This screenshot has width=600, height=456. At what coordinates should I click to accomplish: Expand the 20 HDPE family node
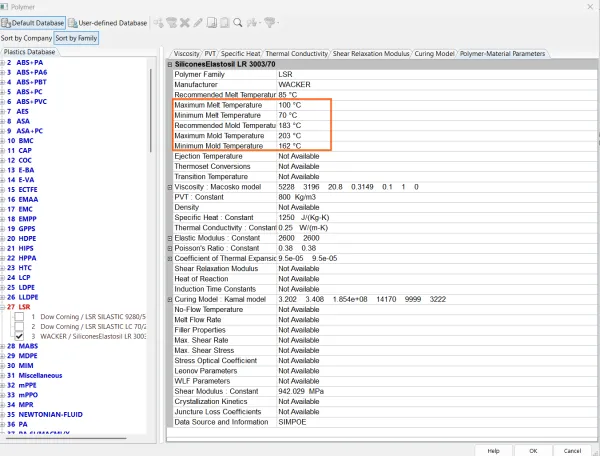coord(2,238)
